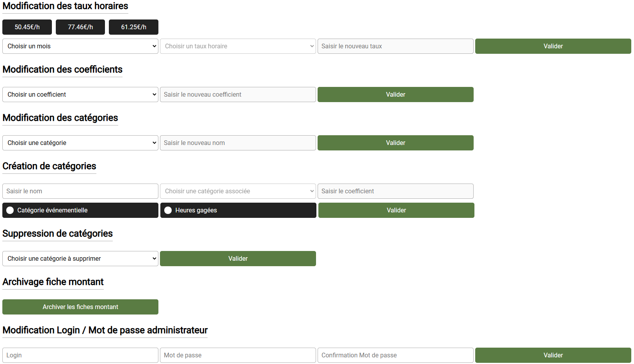Validate the new category creation

[396, 210]
